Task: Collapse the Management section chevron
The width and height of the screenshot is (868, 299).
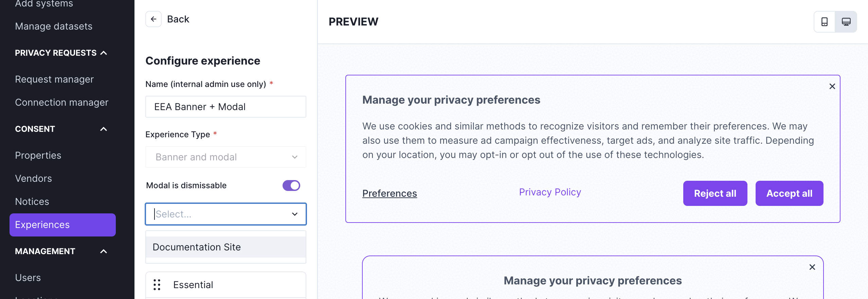Action: [104, 251]
